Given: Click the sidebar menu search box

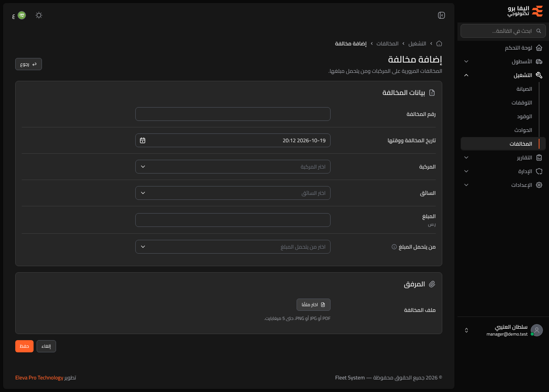Looking at the screenshot, I should [x=503, y=31].
